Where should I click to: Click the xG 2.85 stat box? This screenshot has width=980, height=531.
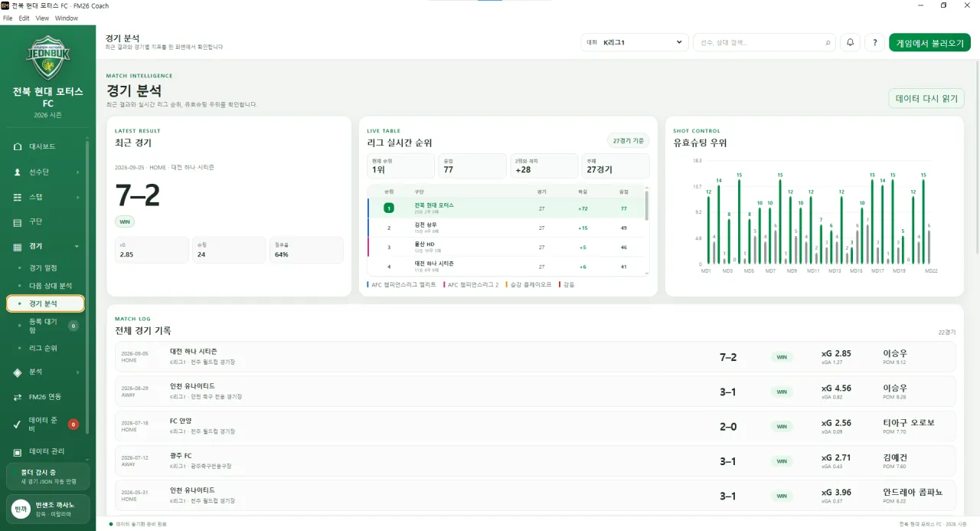[x=151, y=250]
